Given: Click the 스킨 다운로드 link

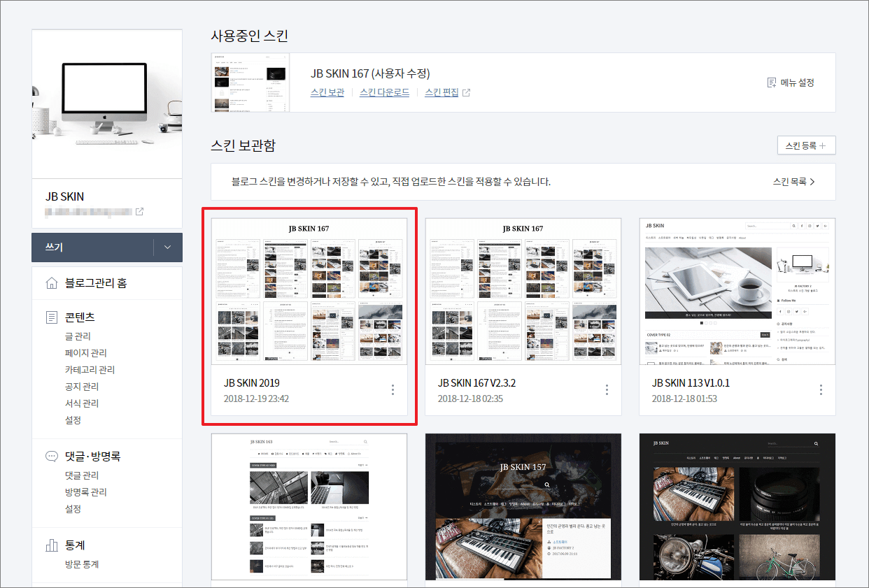Looking at the screenshot, I should 385,92.
